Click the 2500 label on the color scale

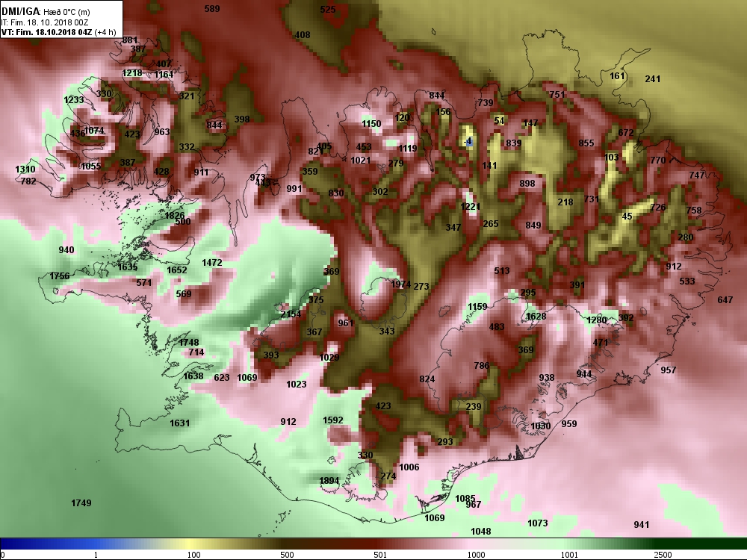click(663, 555)
